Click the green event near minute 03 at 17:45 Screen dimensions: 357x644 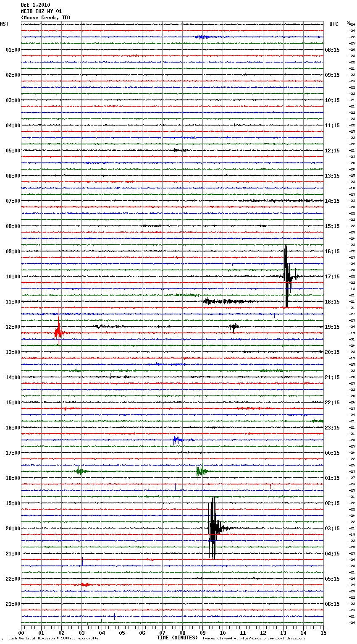81,471
